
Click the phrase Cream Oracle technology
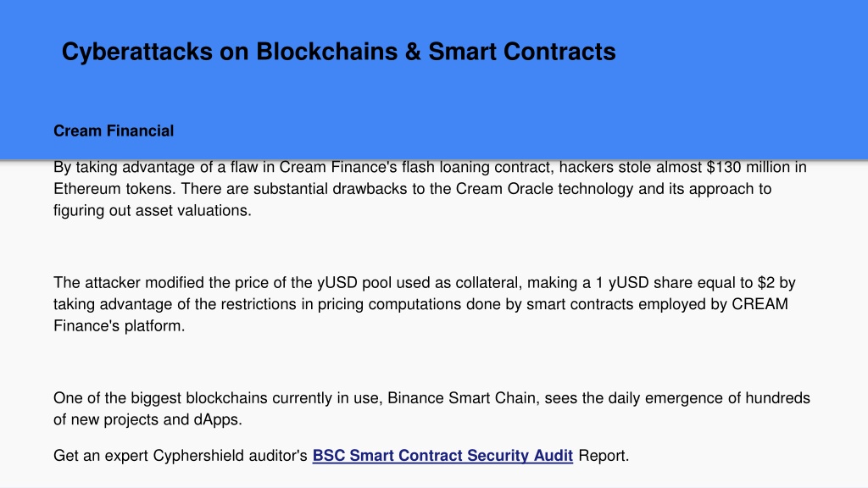[x=545, y=189]
